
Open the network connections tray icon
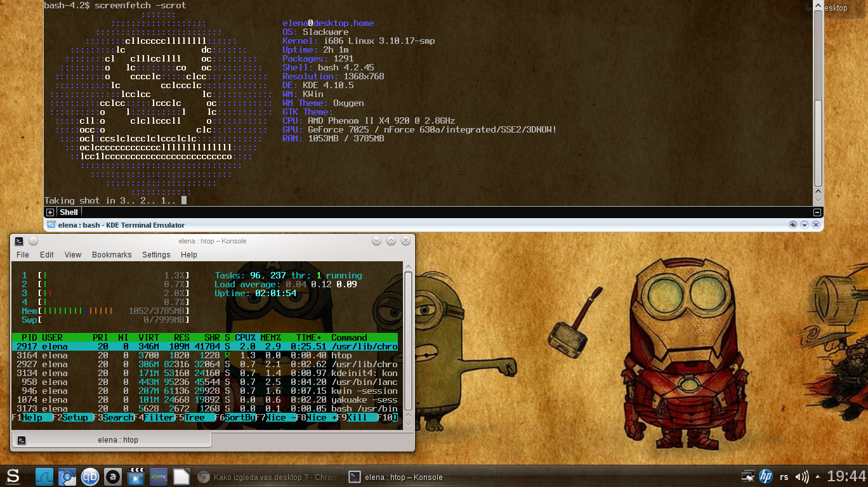(x=748, y=476)
